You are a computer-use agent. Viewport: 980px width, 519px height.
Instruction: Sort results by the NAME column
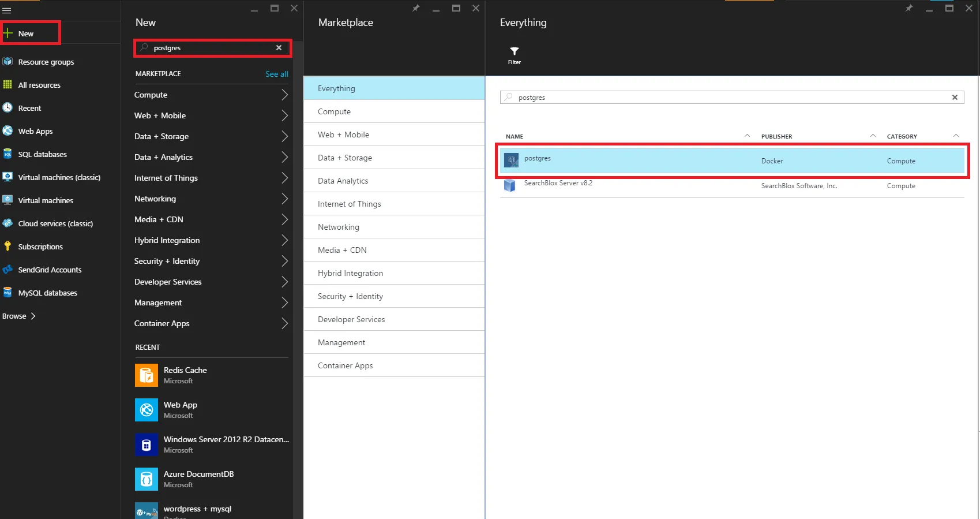click(515, 136)
